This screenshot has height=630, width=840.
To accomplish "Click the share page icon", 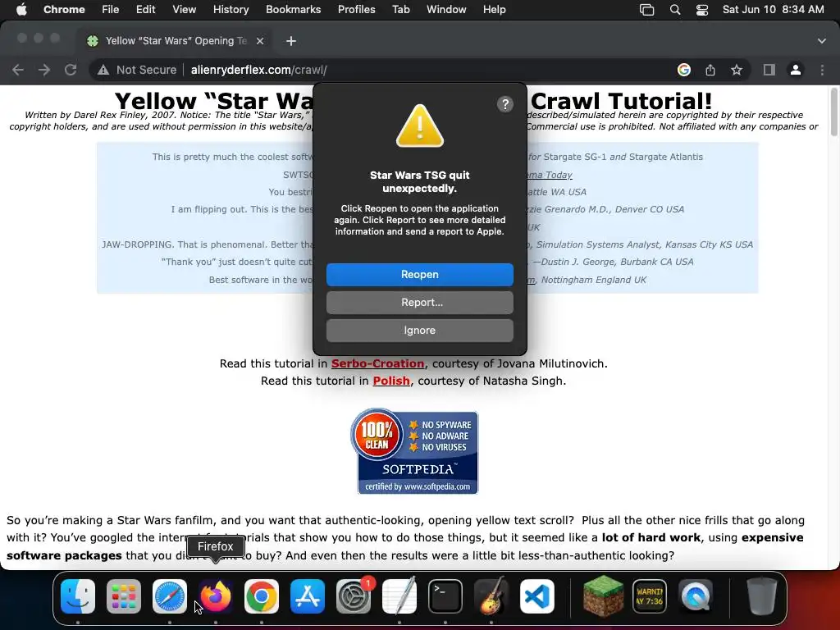I will 710,70.
